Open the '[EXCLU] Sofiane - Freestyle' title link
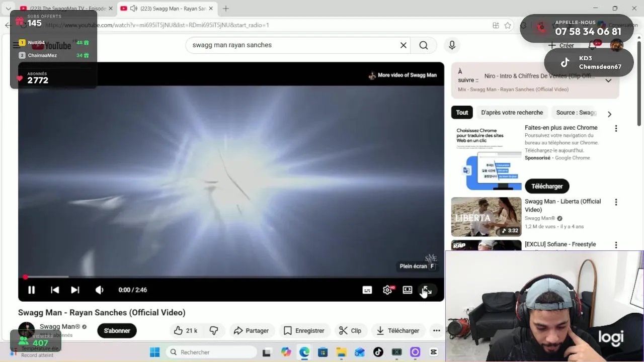This screenshot has height=362, width=644. pyautogui.click(x=560, y=244)
